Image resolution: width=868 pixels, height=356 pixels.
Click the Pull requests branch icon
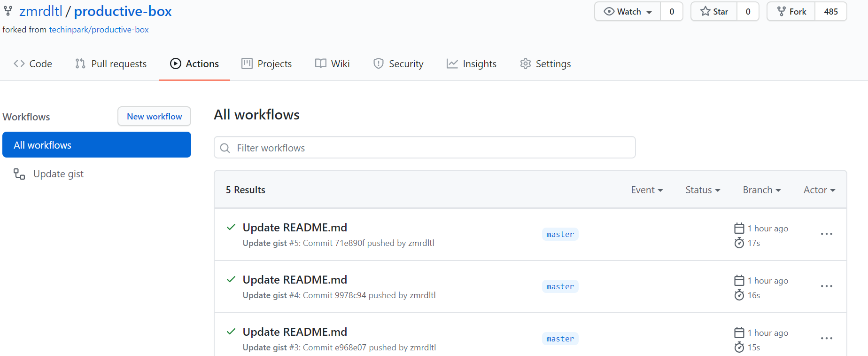pos(80,63)
